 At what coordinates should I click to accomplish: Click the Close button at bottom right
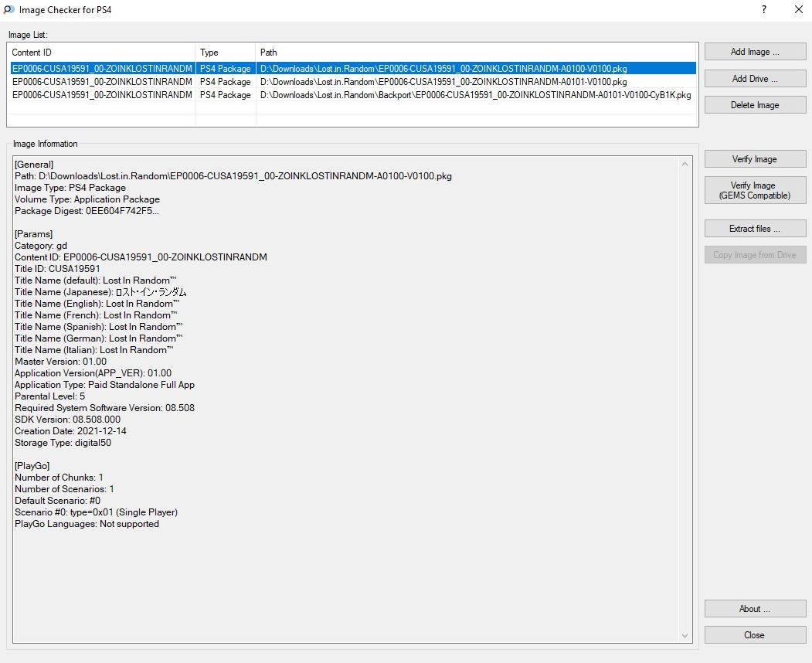click(x=755, y=635)
